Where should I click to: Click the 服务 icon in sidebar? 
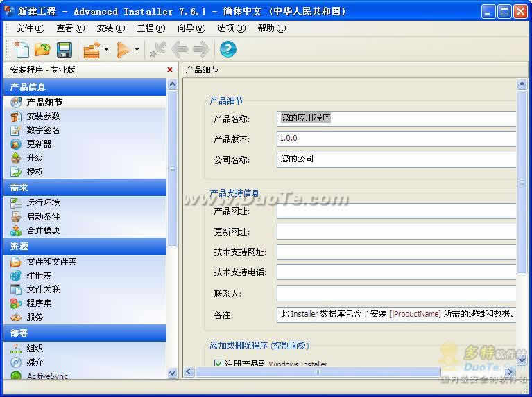pyautogui.click(x=16, y=317)
